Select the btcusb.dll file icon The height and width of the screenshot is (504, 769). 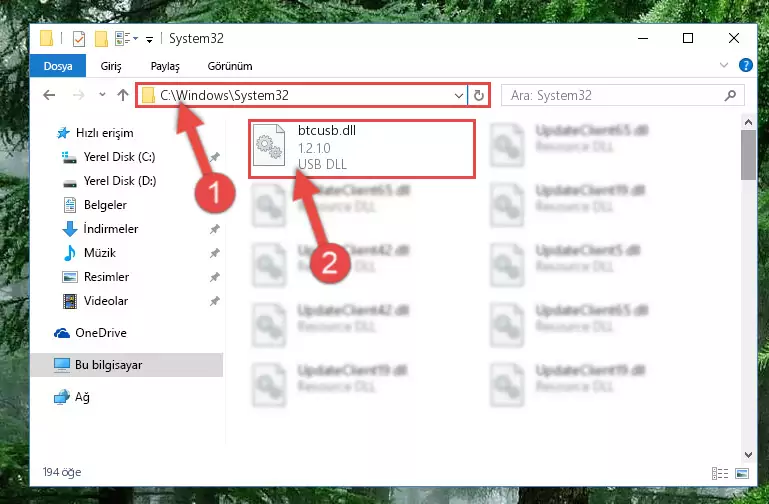click(x=269, y=146)
